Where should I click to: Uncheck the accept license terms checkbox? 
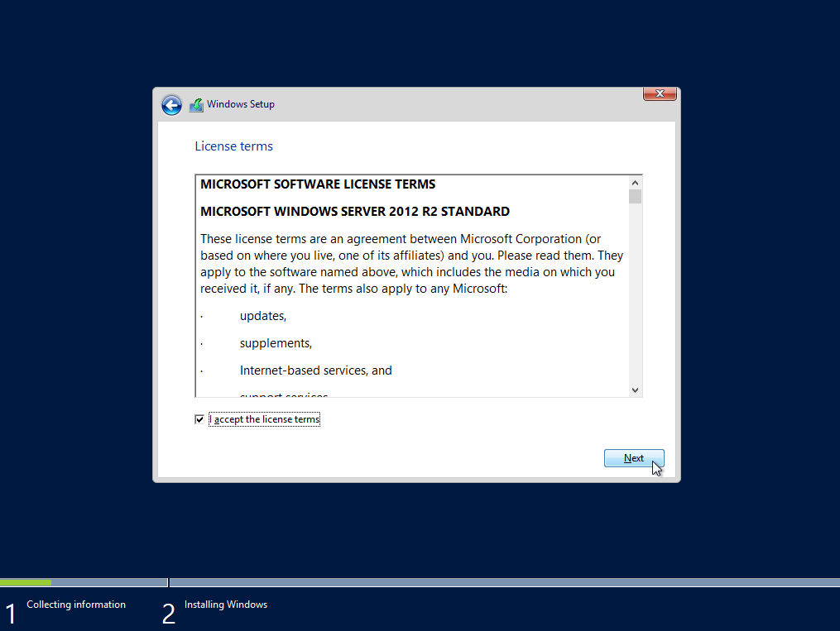(x=199, y=419)
